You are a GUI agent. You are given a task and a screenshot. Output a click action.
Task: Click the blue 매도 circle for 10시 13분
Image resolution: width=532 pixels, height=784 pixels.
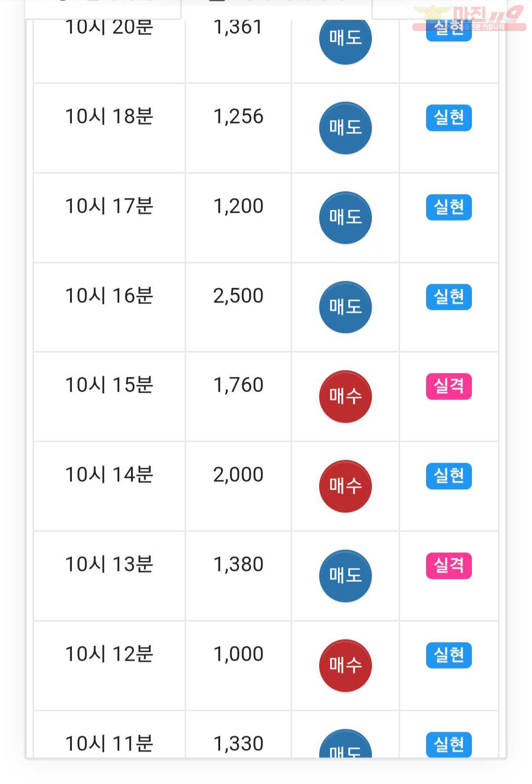click(x=345, y=576)
